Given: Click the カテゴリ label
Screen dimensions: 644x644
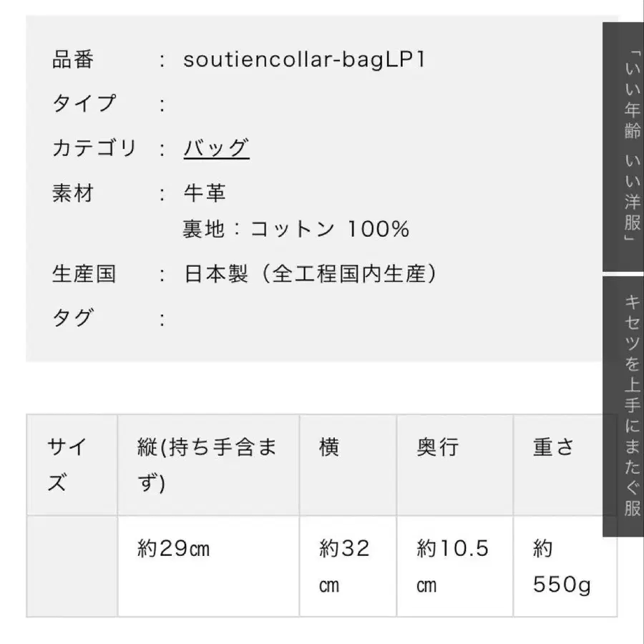Looking at the screenshot, I should [94, 148].
